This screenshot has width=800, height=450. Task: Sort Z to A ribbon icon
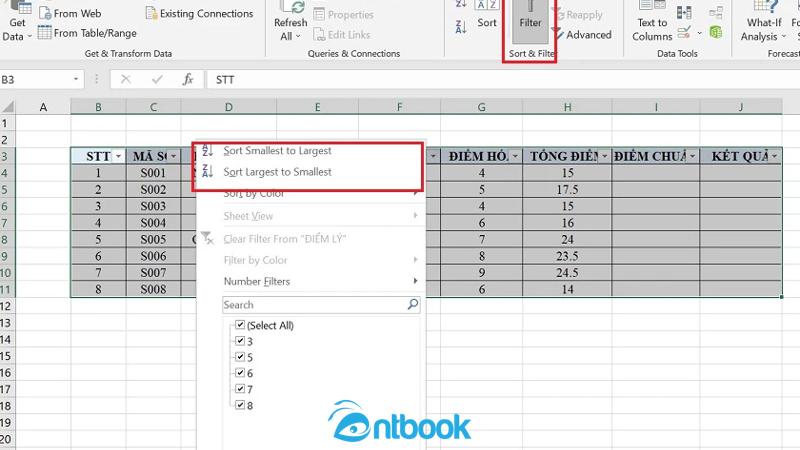coord(461,27)
